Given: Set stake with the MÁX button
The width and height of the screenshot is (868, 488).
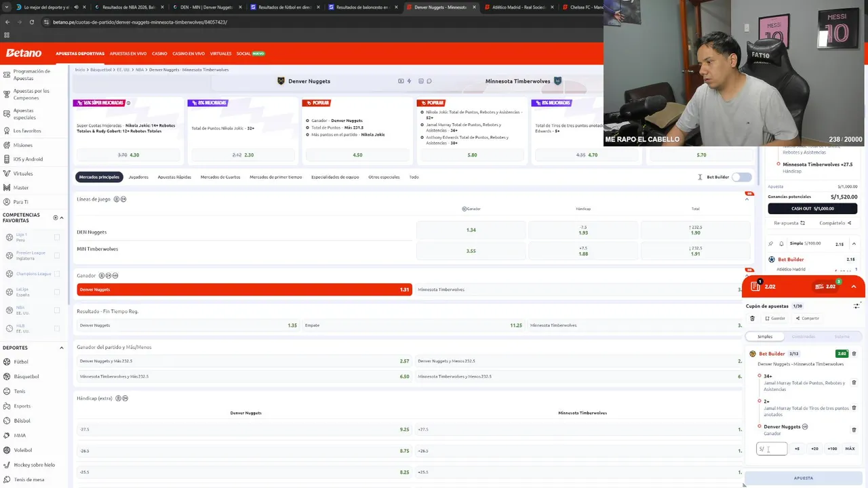Looking at the screenshot, I should (x=850, y=449).
